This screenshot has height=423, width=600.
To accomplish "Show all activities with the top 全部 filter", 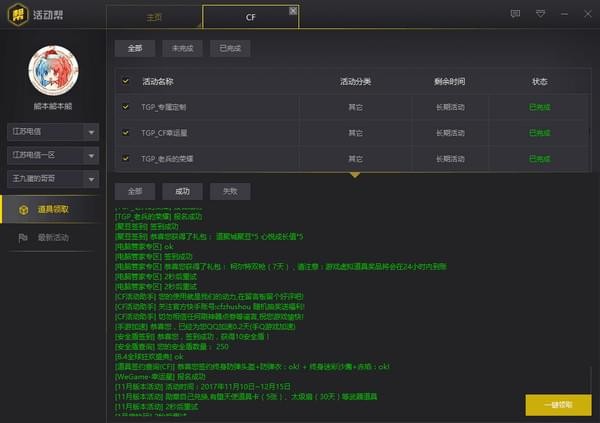I will [x=135, y=48].
